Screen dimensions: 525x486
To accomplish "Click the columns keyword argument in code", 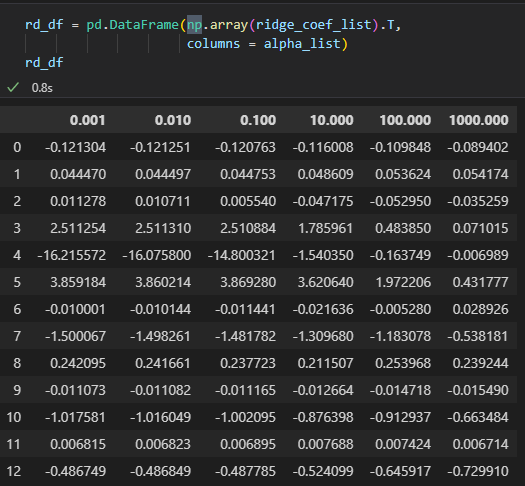I will [x=213, y=44].
